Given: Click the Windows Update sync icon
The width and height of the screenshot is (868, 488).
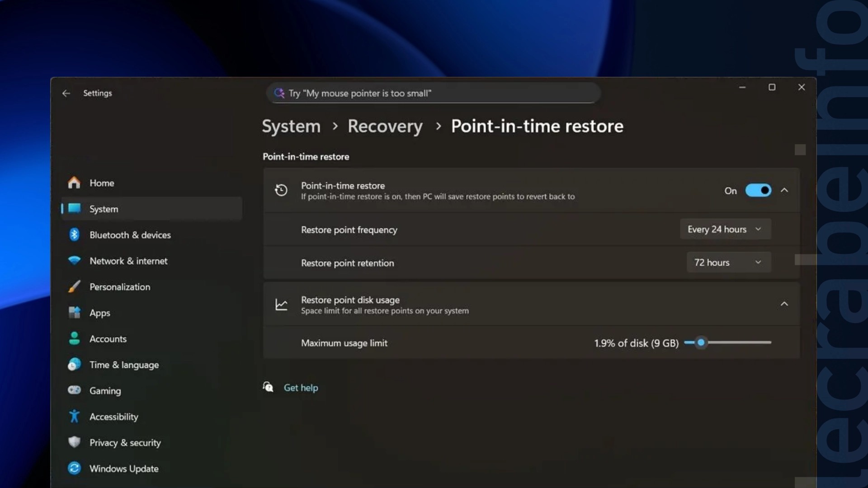Looking at the screenshot, I should (x=74, y=468).
